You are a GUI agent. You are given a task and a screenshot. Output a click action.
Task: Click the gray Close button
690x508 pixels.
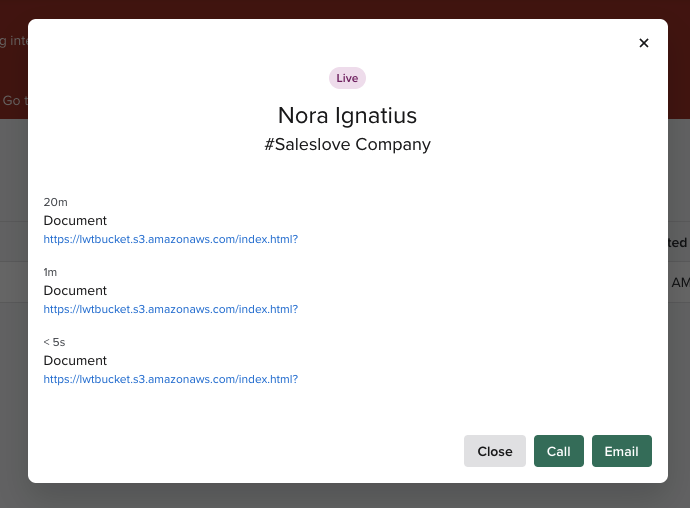(495, 451)
